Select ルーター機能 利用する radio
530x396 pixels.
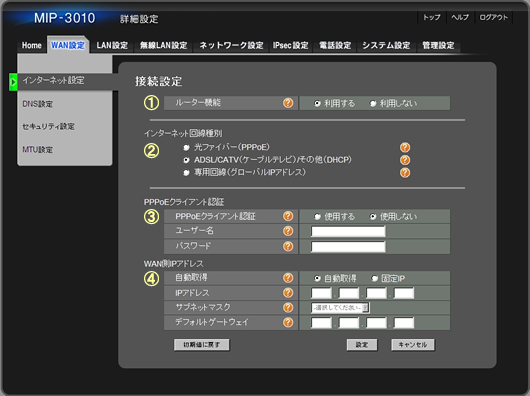point(317,103)
